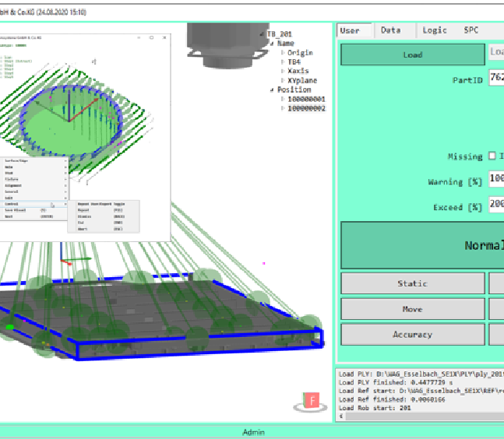Image resolution: width=504 pixels, height=439 pixels.
Task: Collapse the TB_201 root tree node
Action: pos(262,33)
